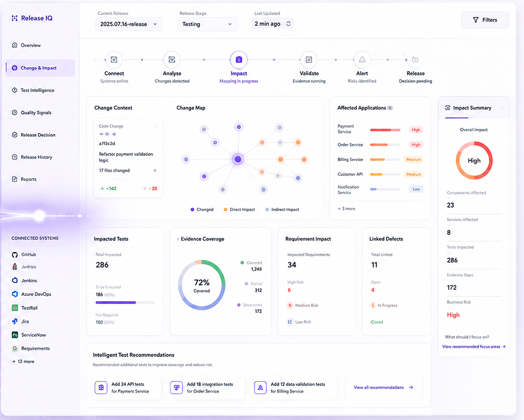Click the Direct Impact legend dot
The height and width of the screenshot is (420, 524).
pos(226,209)
